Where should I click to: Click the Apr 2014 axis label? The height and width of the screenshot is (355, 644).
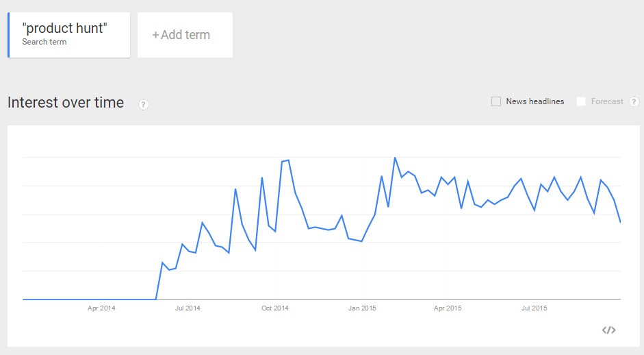click(x=101, y=308)
